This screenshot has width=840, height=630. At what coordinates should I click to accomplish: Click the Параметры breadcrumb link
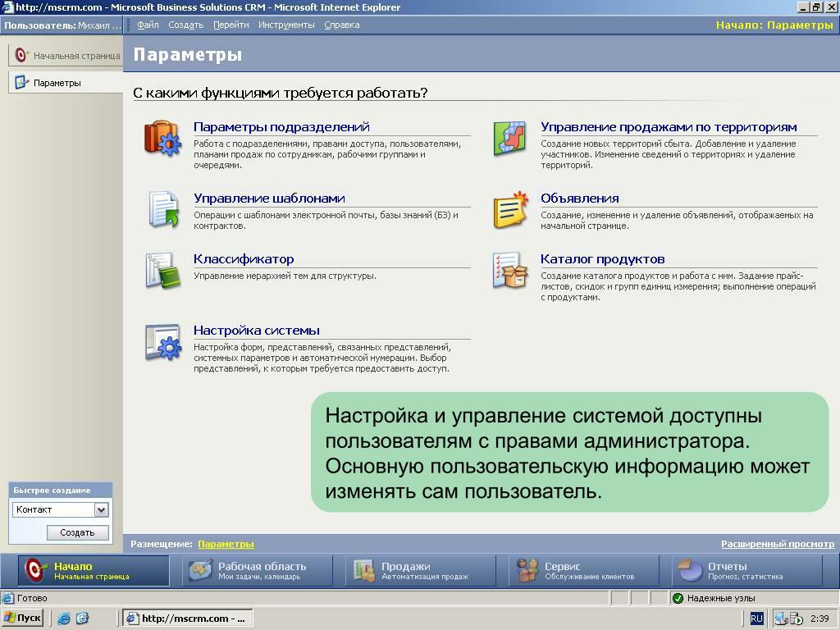[226, 544]
